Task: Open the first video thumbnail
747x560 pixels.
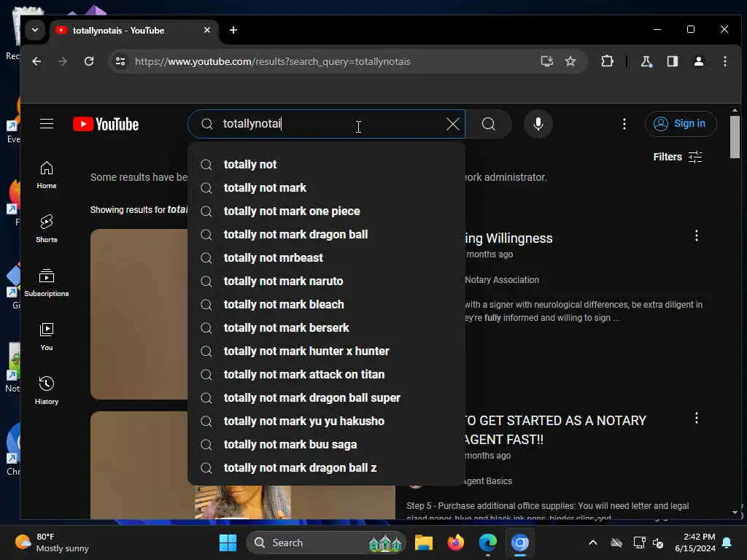Action: [139, 314]
